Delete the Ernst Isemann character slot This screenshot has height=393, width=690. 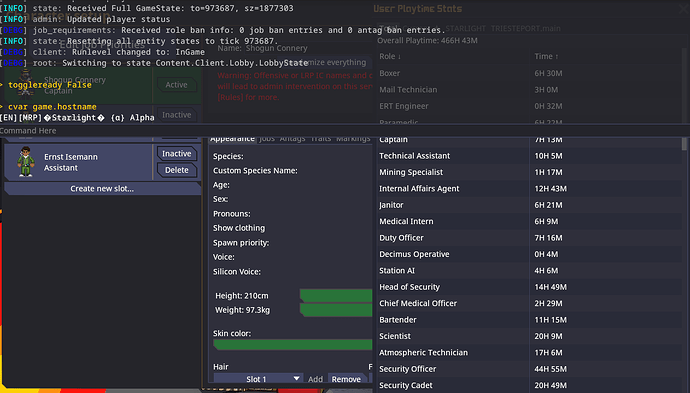tap(176, 170)
